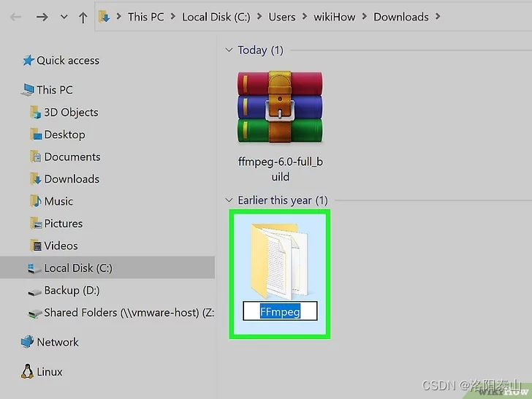Select the Downloads breadcrumb
The width and height of the screenshot is (532, 399).
[x=401, y=17]
